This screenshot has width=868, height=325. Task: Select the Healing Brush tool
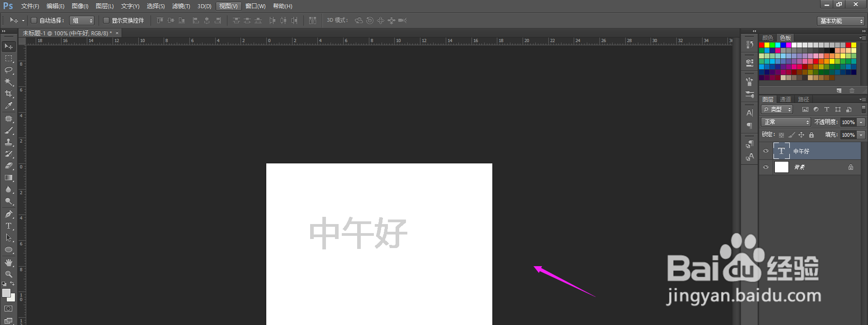(x=9, y=119)
